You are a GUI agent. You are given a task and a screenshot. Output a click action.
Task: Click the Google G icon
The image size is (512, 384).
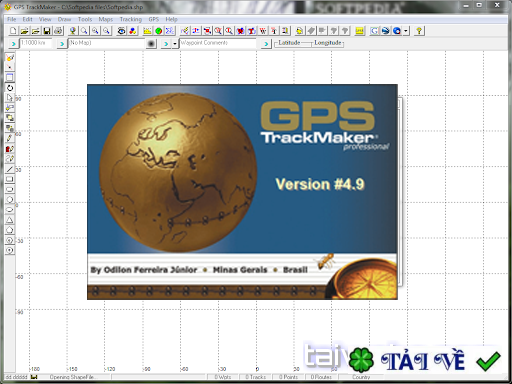coord(374,31)
